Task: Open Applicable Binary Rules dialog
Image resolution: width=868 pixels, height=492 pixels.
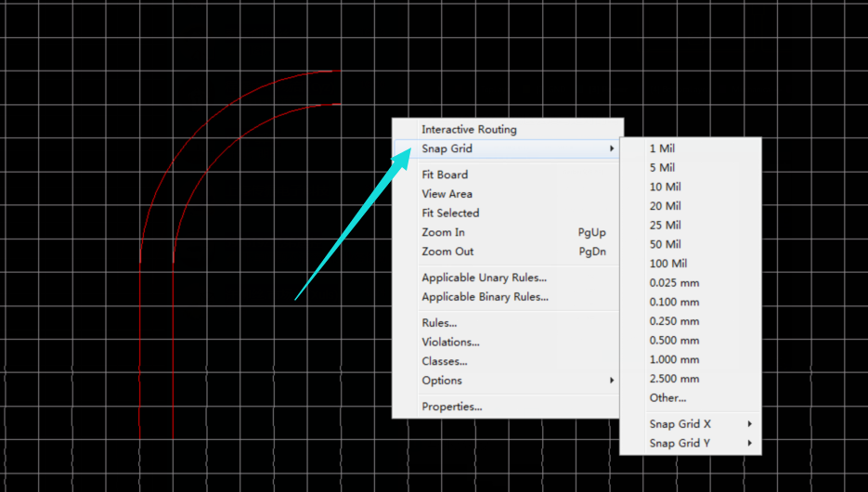Action: click(x=485, y=297)
